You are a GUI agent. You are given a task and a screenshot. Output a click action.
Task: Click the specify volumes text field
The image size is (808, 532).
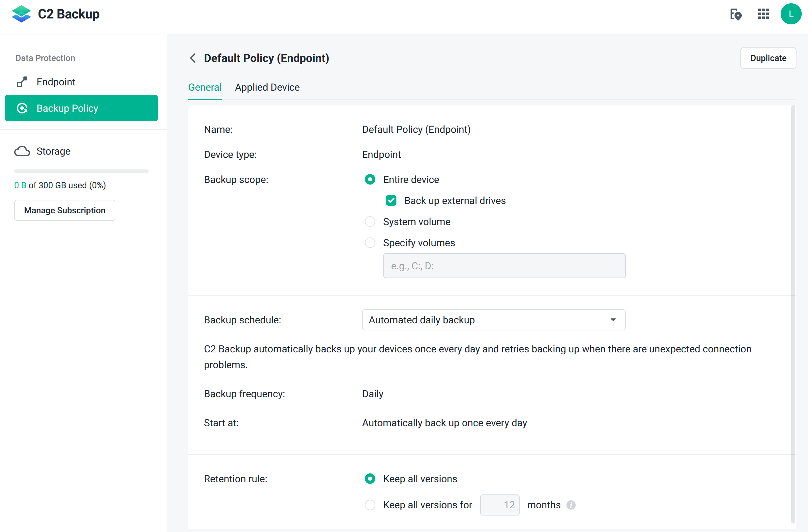[x=504, y=266]
